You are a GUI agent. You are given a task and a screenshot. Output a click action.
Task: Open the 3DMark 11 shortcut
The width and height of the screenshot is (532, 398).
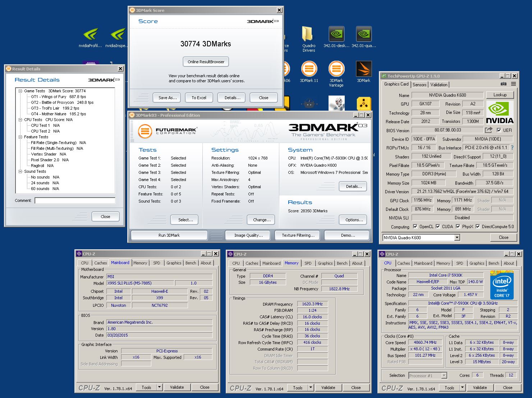(309, 72)
